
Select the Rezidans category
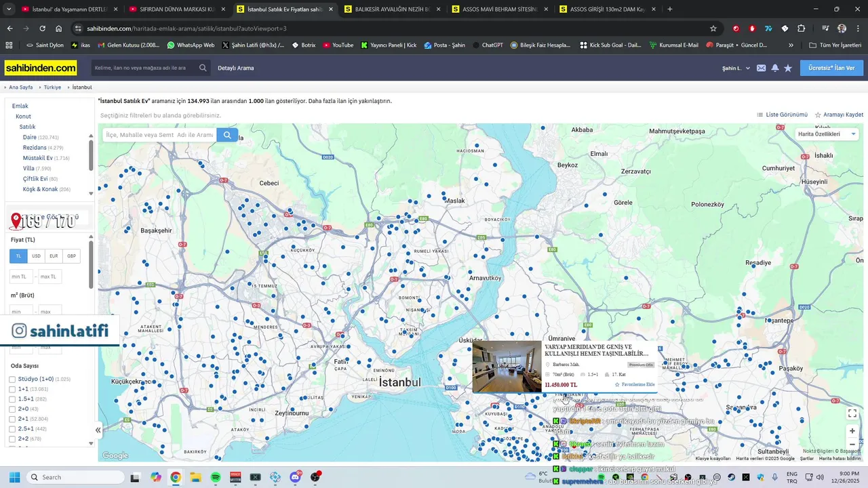pos(35,148)
